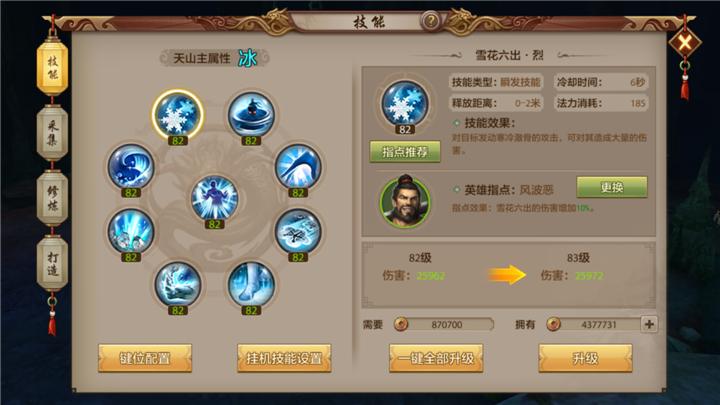The image size is (720, 405).
Task: Select the ocean wave skill icon
Action: point(131,166)
